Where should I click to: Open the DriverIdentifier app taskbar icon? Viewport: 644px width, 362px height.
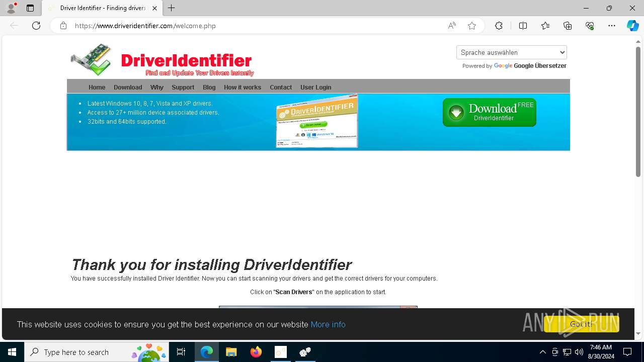coord(281,352)
